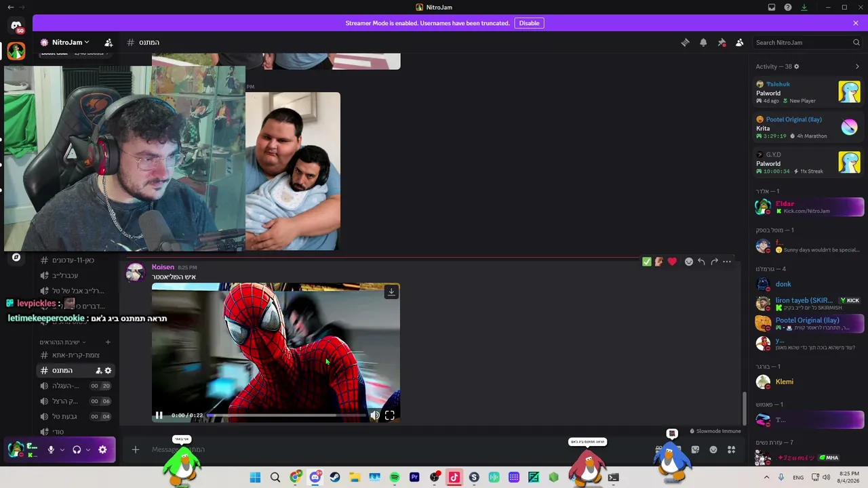This screenshot has width=868, height=488.
Task: Open Activity settings gear in member panel
Action: [797, 66]
